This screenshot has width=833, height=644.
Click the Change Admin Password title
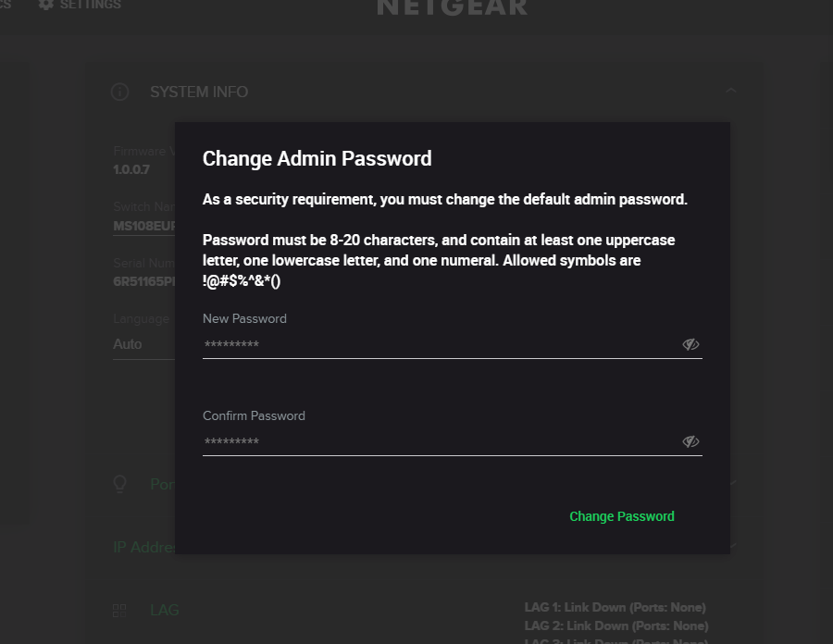tap(317, 158)
